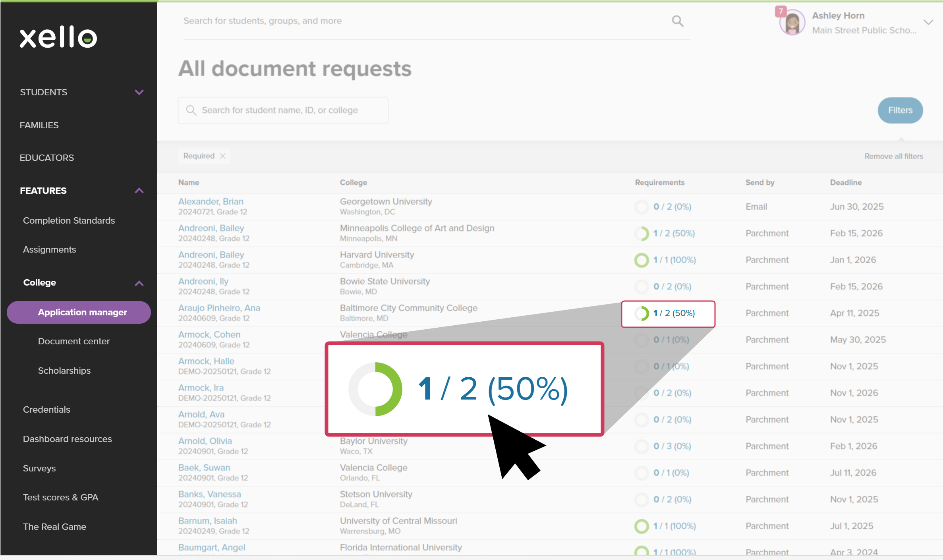Go to Assignments in sidebar

click(49, 249)
